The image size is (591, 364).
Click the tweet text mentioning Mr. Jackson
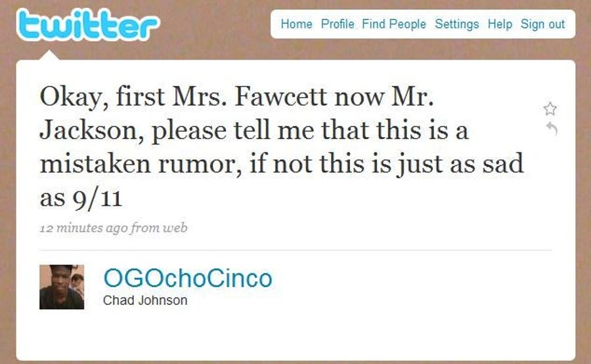coord(282,147)
